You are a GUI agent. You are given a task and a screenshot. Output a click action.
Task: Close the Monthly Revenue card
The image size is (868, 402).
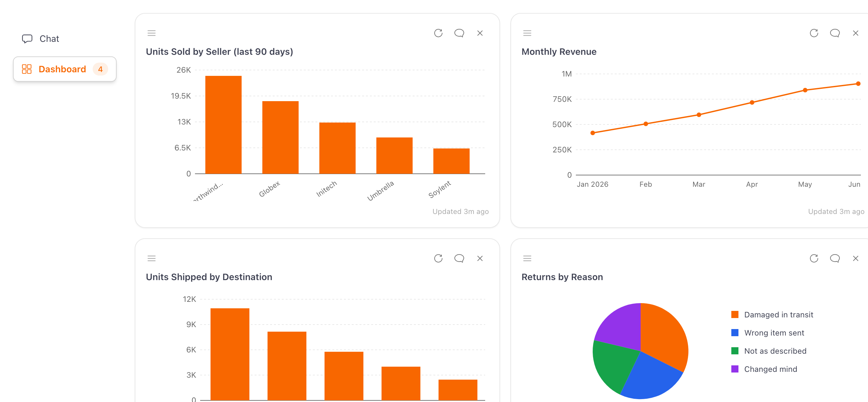click(x=856, y=33)
